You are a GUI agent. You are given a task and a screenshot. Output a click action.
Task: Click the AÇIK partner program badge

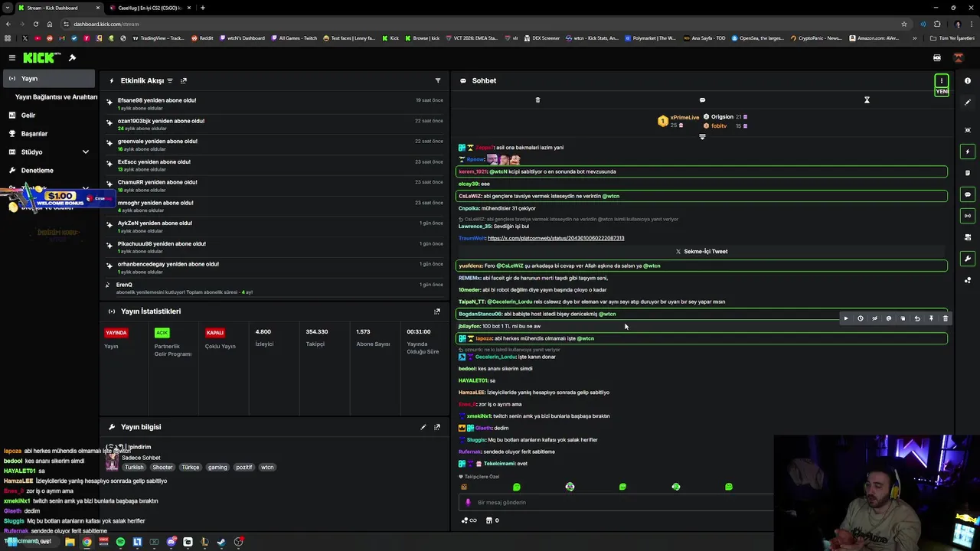[x=162, y=333]
